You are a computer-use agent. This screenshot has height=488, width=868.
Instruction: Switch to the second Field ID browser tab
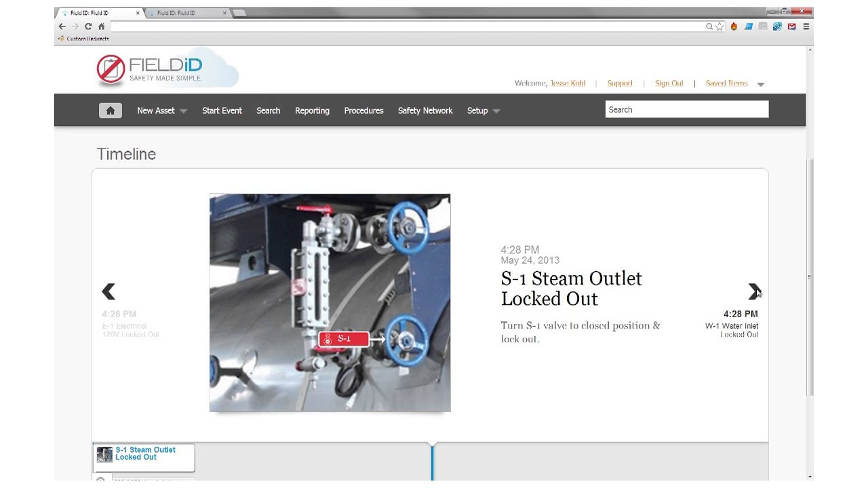click(187, 13)
